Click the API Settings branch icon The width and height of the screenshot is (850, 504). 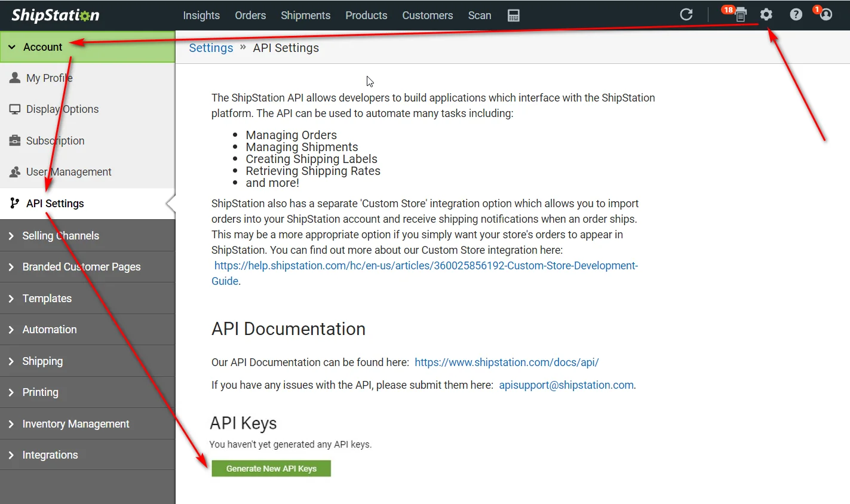[x=15, y=203]
